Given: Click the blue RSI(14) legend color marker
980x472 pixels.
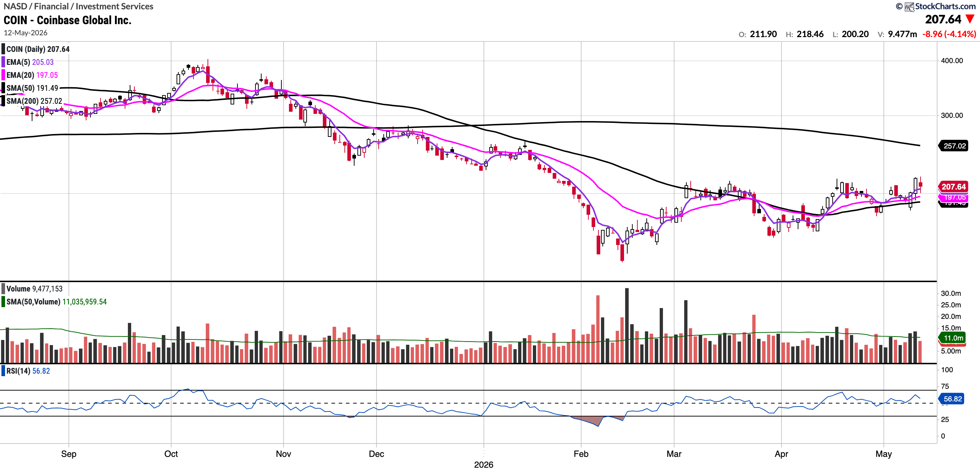Looking at the screenshot, I should (4, 371).
